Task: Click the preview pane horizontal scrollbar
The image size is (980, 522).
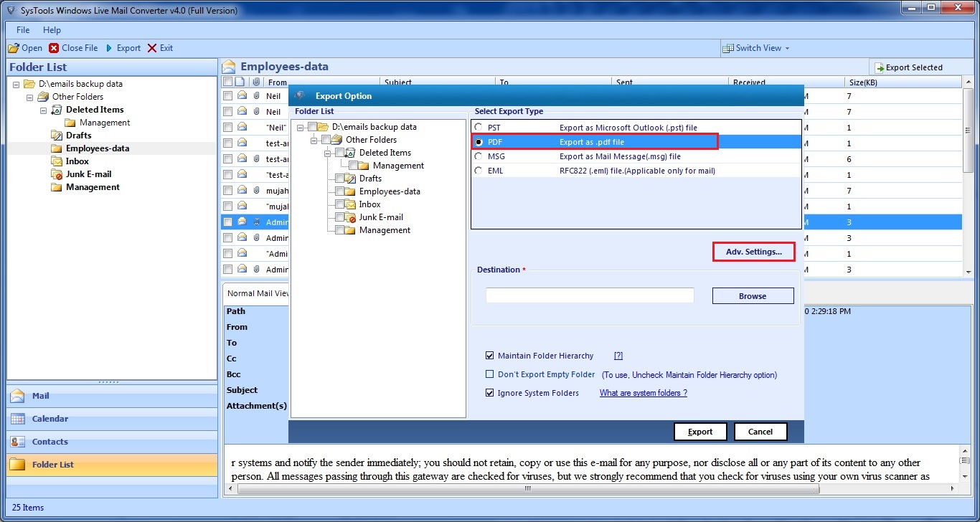Action: point(527,489)
